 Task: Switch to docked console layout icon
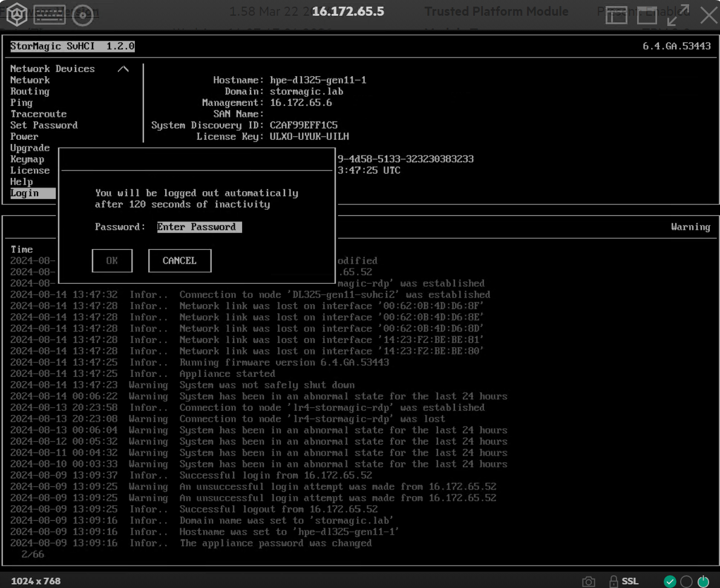tap(616, 15)
